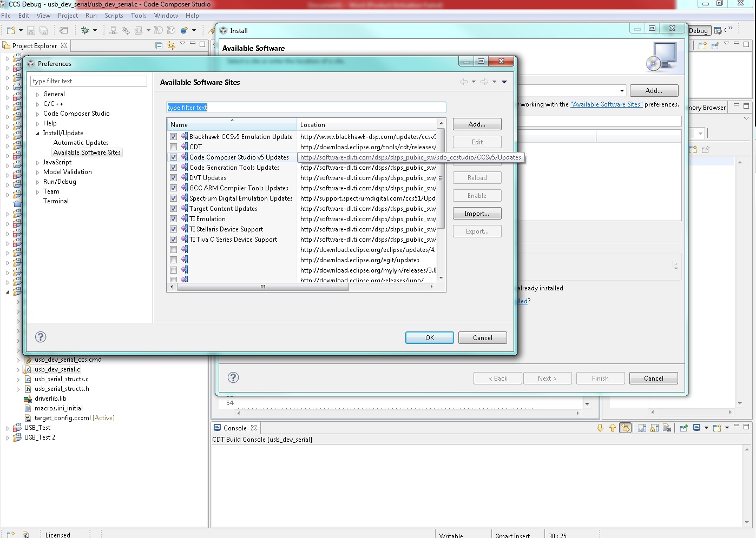
Task: Click Console scroll lock icon
Action: point(654,428)
